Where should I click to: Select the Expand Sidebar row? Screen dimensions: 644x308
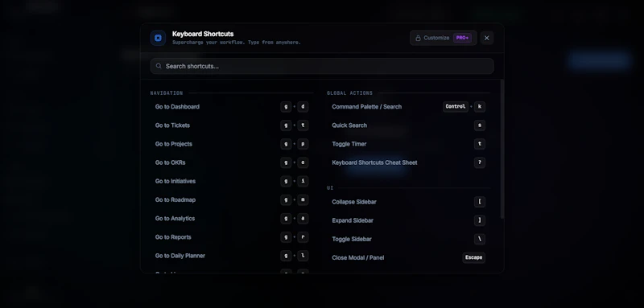pyautogui.click(x=409, y=220)
